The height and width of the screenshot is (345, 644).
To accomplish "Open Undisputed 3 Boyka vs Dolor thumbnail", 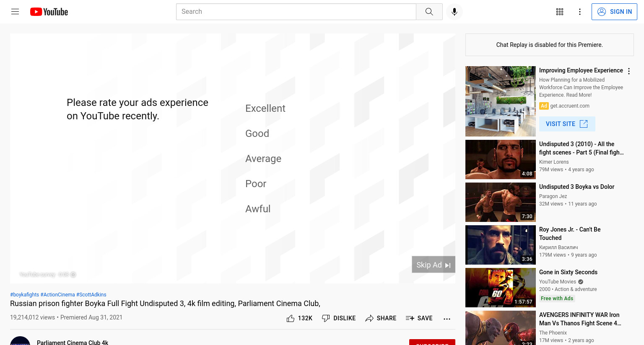I will point(501,202).
